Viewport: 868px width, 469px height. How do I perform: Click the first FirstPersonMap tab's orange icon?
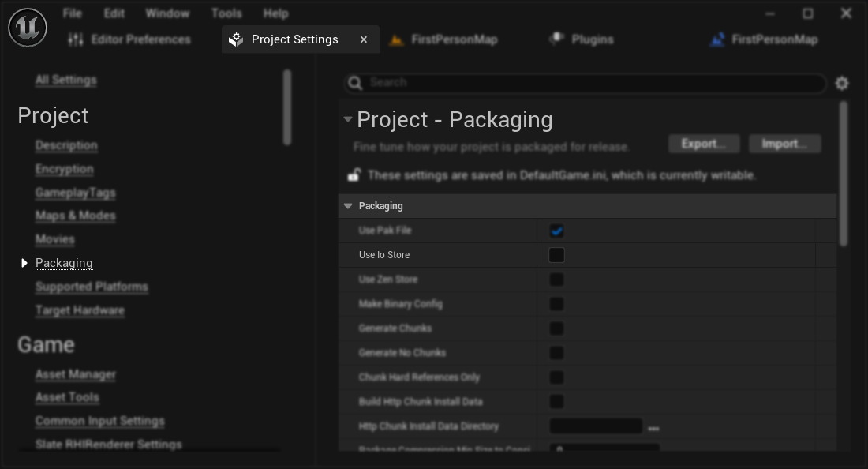[x=396, y=39]
